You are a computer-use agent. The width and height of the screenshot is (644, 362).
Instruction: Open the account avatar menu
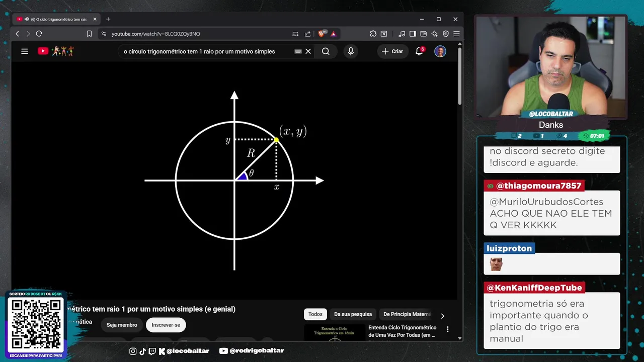point(440,51)
